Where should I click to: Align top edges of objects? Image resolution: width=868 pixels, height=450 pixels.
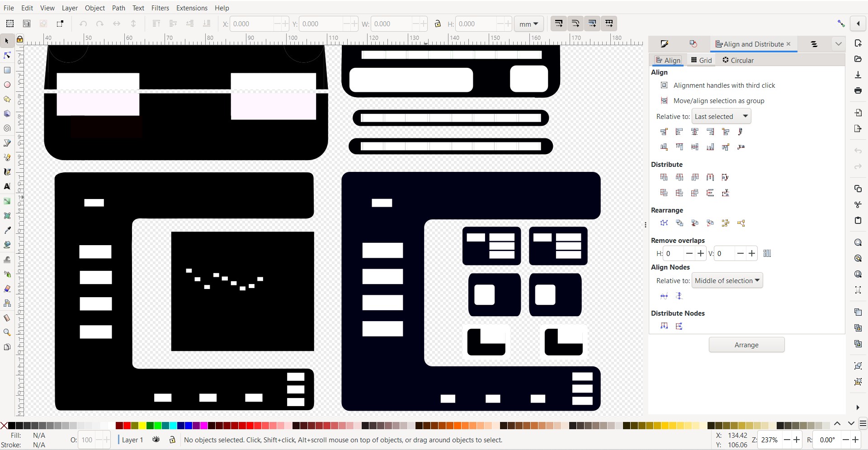coord(679,147)
